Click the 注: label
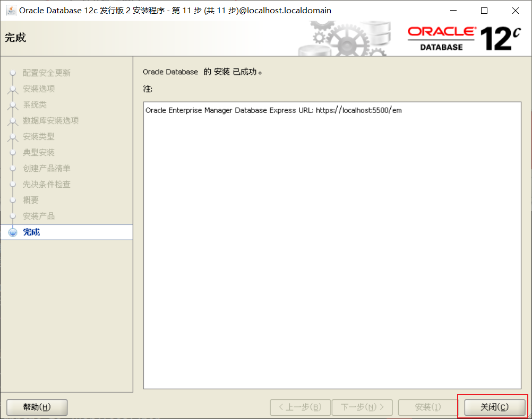532x419 pixels. [148, 89]
